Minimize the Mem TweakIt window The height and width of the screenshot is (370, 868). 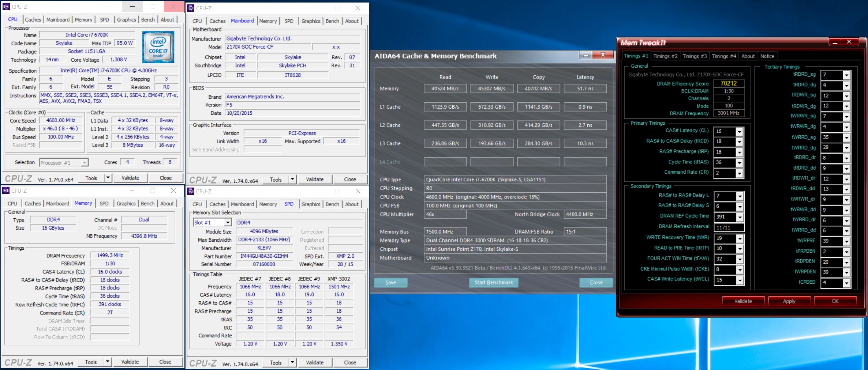coord(835,42)
